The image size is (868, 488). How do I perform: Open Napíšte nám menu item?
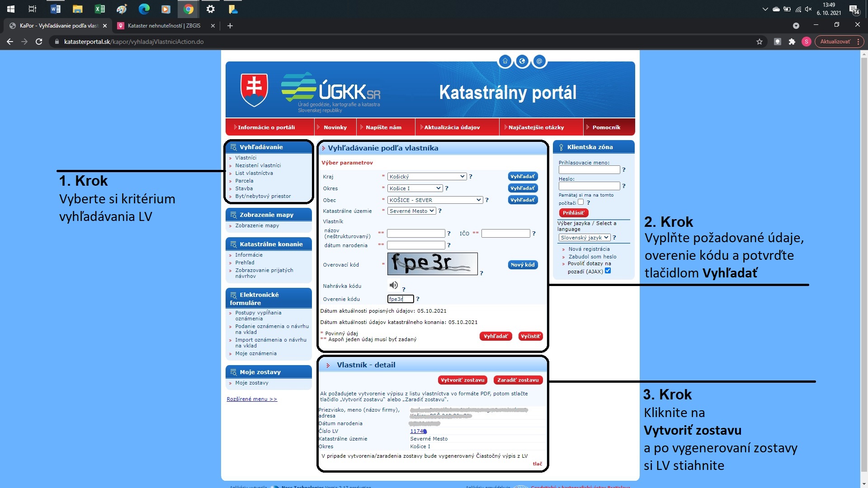click(383, 127)
